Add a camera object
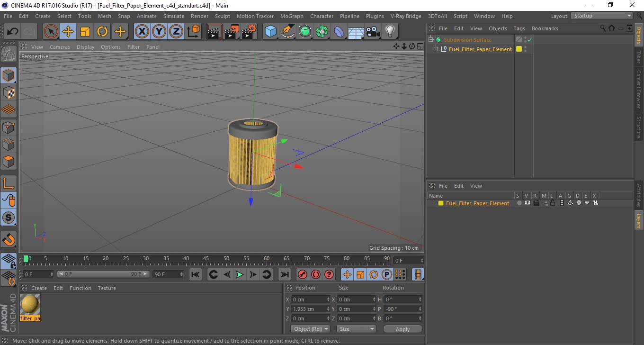Image resolution: width=644 pixels, height=345 pixels. [x=373, y=32]
